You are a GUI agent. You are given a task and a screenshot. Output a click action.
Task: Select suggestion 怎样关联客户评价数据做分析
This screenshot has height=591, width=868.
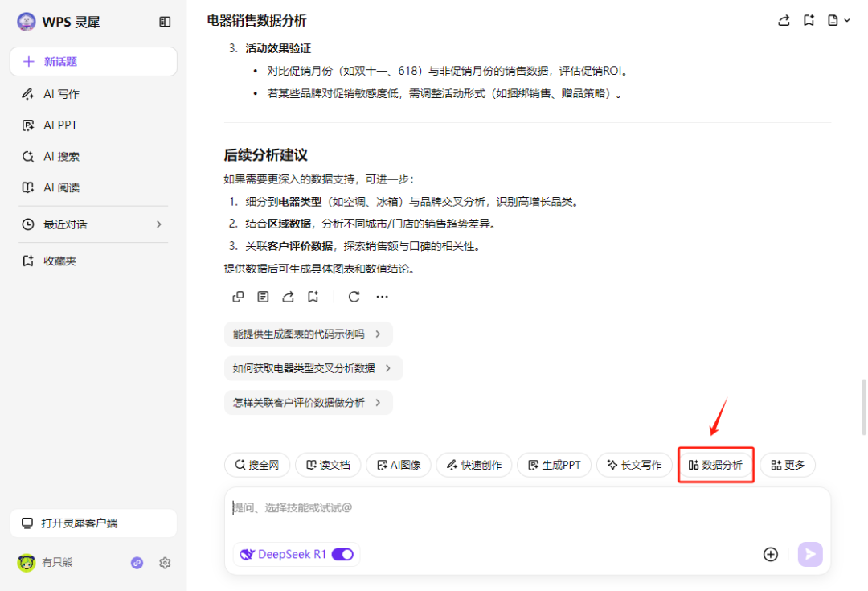pyautogui.click(x=309, y=403)
